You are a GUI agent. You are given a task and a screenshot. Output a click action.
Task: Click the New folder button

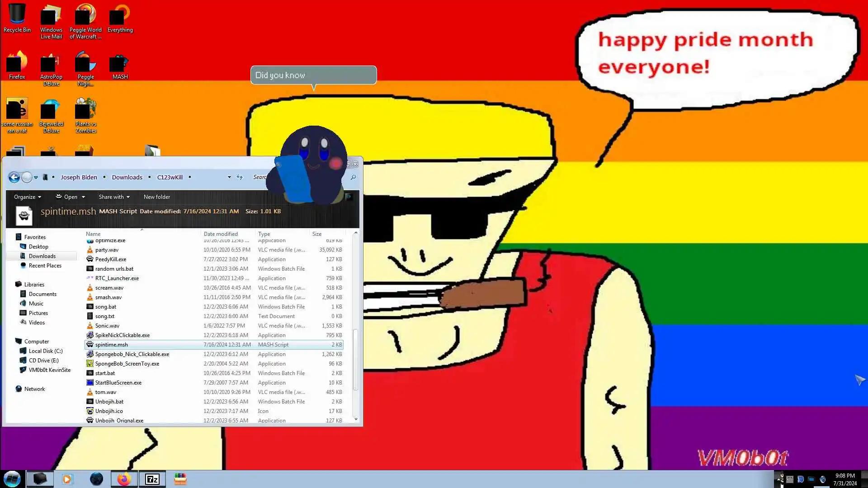pyautogui.click(x=156, y=197)
